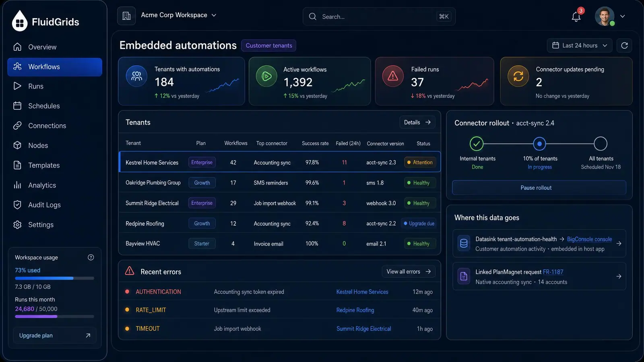Click the Failed (24h) column header
The width and height of the screenshot is (644, 362).
point(348,143)
